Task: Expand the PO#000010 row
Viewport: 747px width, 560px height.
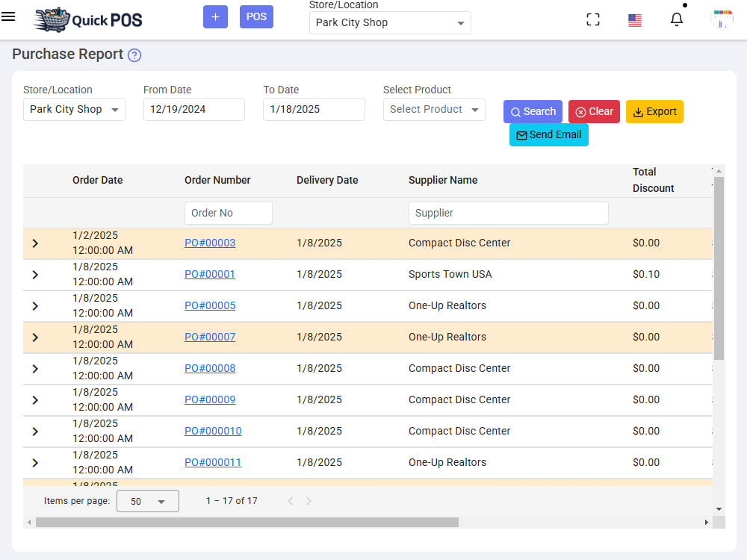Action: click(35, 432)
